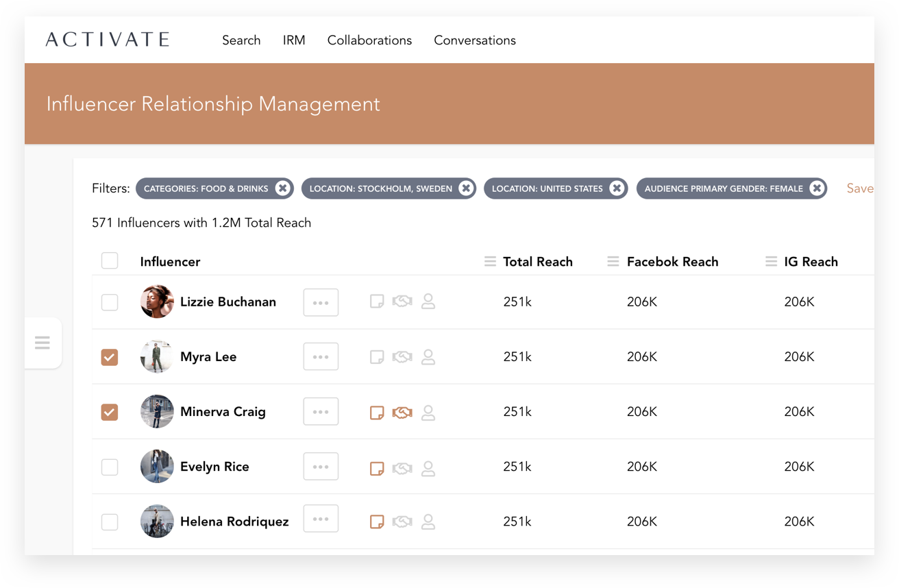Image resolution: width=899 pixels, height=588 pixels.
Task: Click the ACTIVATE logo
Action: pos(108,40)
